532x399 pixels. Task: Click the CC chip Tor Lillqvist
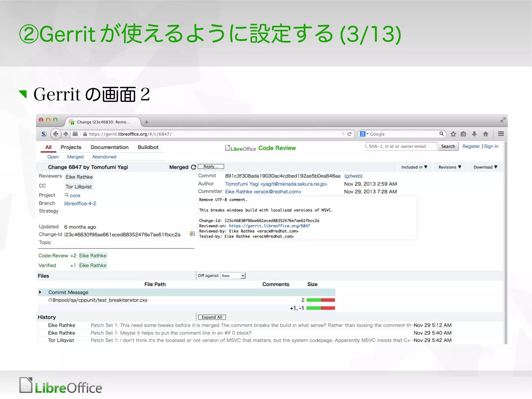(x=78, y=187)
